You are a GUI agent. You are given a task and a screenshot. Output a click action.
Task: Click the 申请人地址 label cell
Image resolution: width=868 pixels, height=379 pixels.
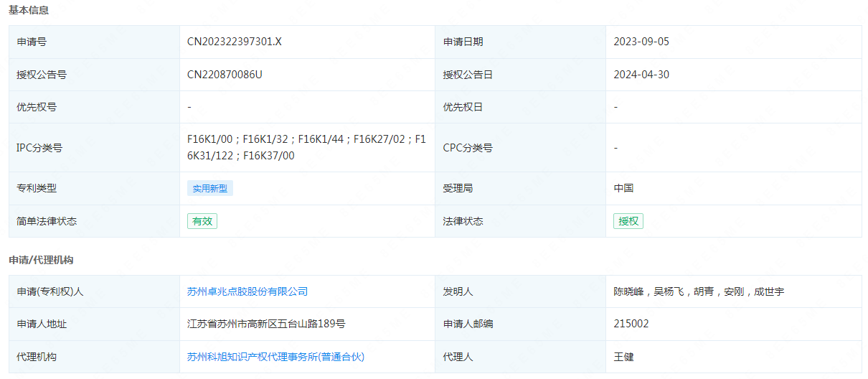click(94, 324)
